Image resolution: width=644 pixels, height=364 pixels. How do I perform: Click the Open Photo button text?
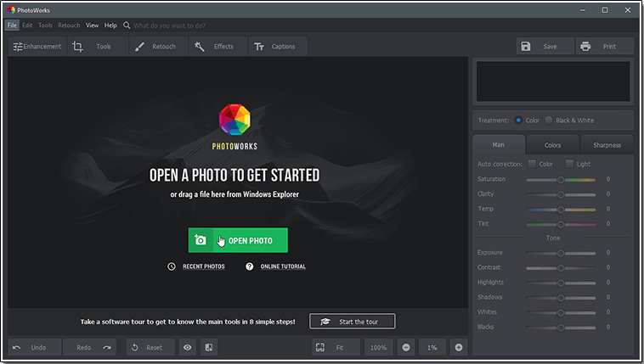(251, 241)
